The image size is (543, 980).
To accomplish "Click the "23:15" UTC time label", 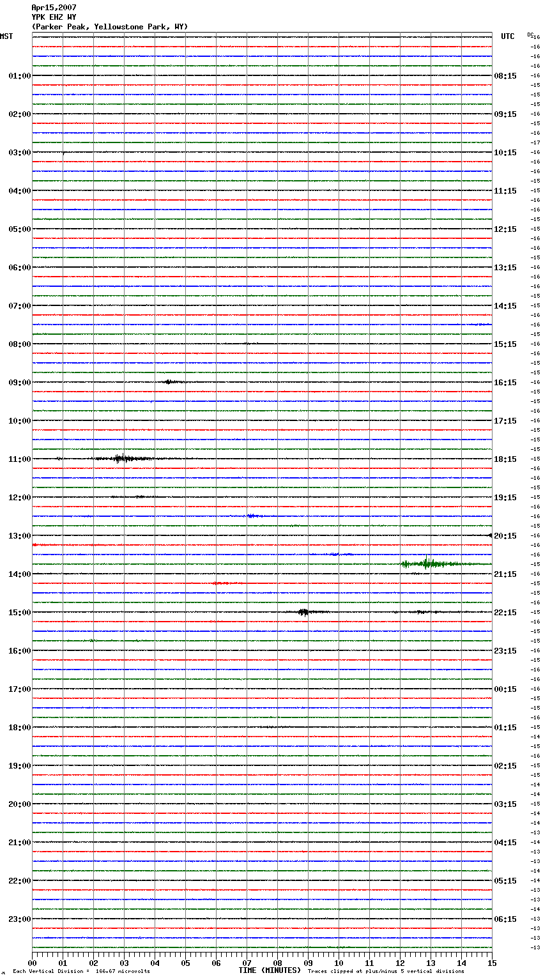I will (x=505, y=651).
